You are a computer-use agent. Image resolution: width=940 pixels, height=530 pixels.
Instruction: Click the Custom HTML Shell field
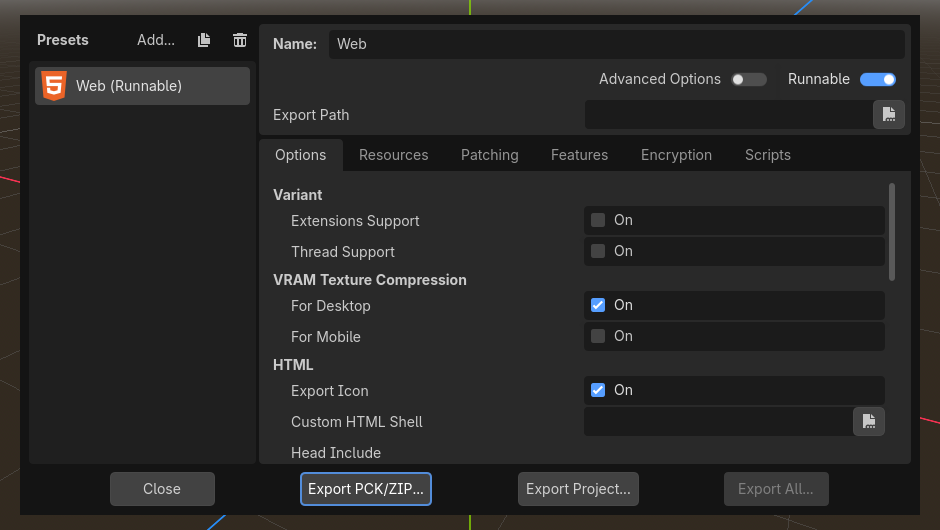pos(718,421)
